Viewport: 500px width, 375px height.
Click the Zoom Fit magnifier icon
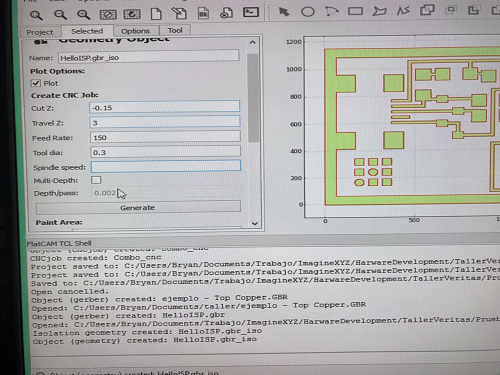[x=36, y=15]
